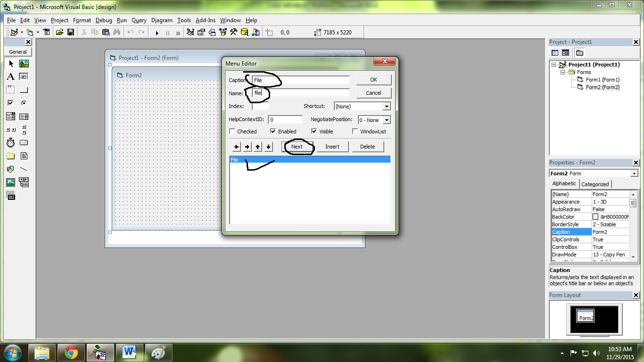Select the Timer control in the toolbox

[x=10, y=142]
